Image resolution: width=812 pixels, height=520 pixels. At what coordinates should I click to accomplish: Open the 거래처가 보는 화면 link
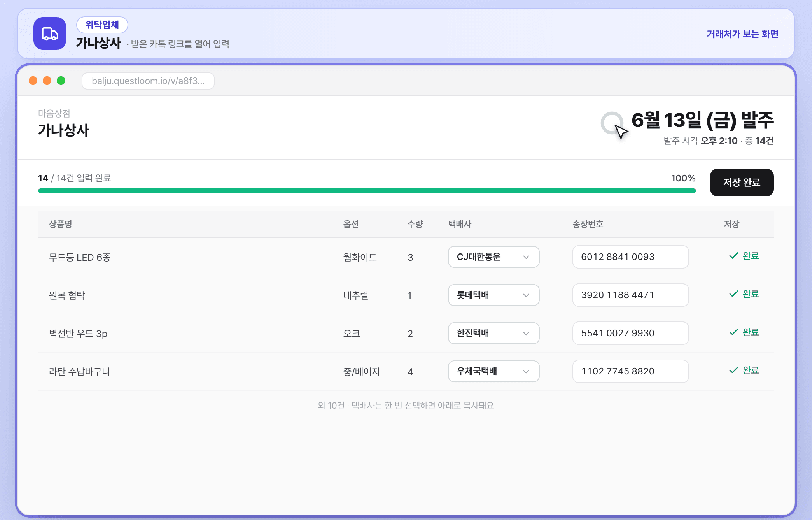(742, 34)
